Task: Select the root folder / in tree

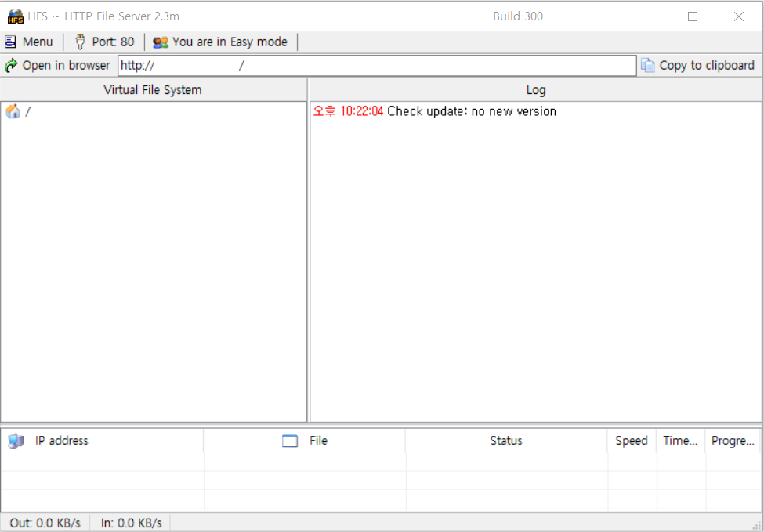Action: point(17,111)
